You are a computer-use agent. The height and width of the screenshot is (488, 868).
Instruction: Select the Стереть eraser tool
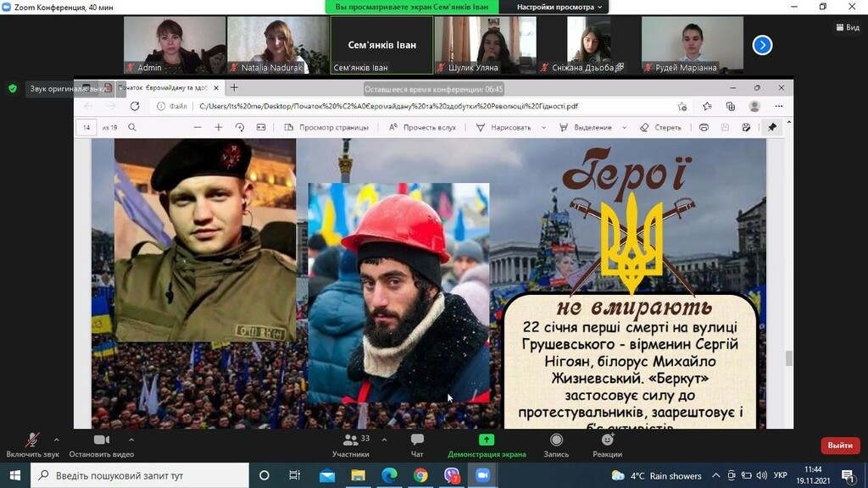(x=660, y=127)
